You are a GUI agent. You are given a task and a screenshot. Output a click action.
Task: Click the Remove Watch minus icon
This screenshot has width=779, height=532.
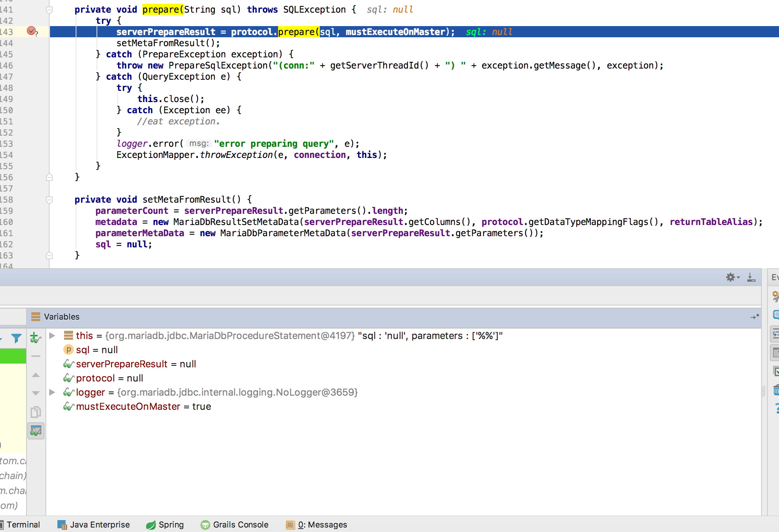[36, 356]
